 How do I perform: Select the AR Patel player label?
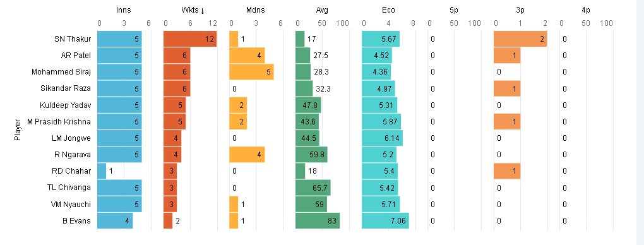76,56
